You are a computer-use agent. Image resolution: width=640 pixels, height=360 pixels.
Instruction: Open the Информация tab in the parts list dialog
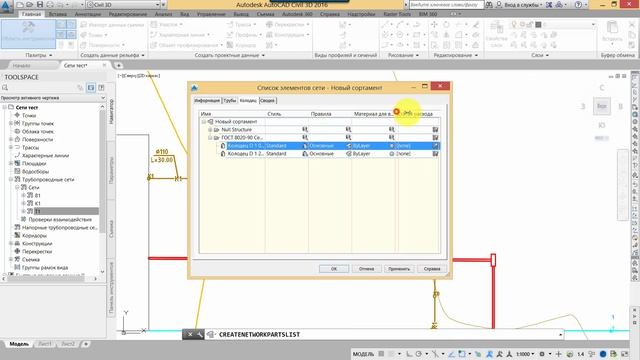tap(207, 100)
